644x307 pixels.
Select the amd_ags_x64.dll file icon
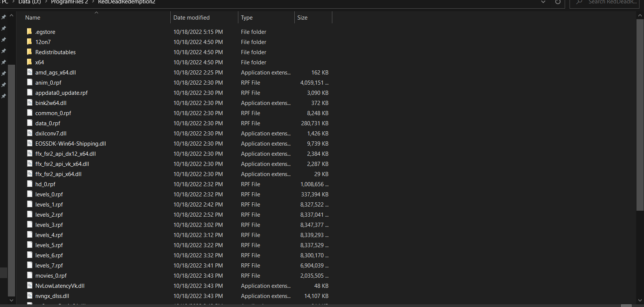point(30,72)
